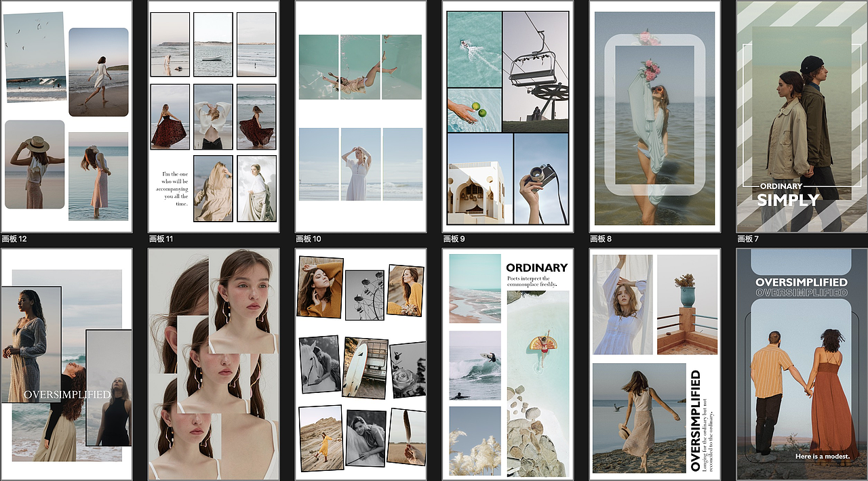Screen dimensions: 868x481
Task: Select woman in yellow dress on dunes photo
Action: pos(321,438)
